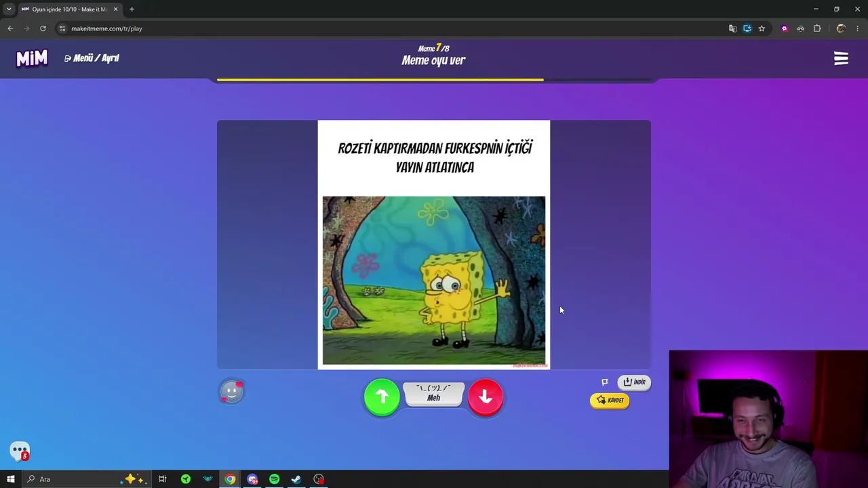Open Spotify from the taskbar
This screenshot has width=868, height=488.
[275, 479]
